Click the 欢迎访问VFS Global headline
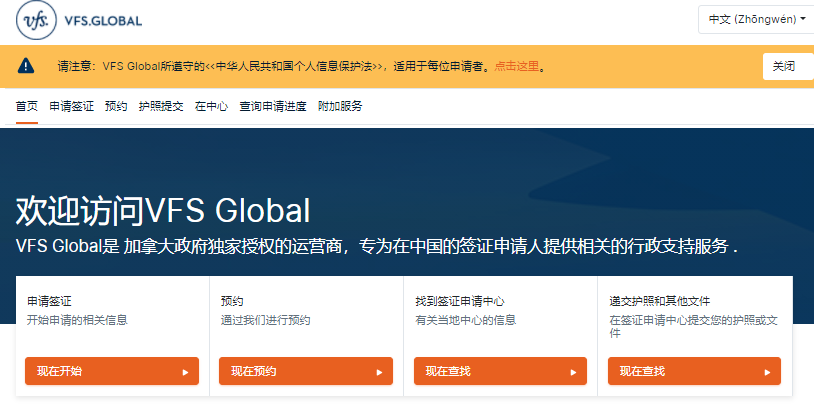 click(x=163, y=211)
